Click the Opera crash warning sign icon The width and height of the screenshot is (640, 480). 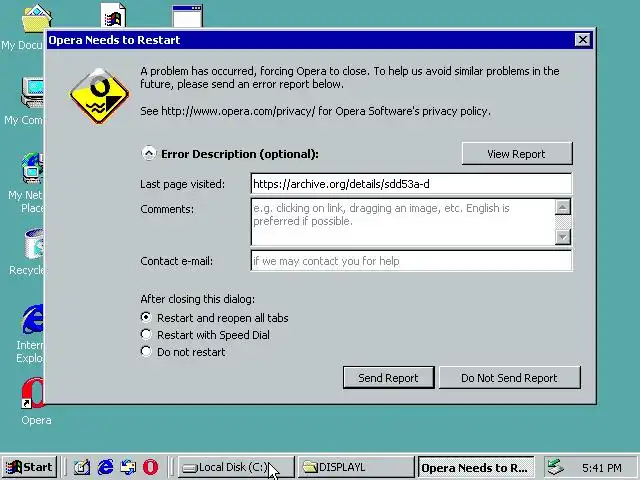tap(99, 97)
